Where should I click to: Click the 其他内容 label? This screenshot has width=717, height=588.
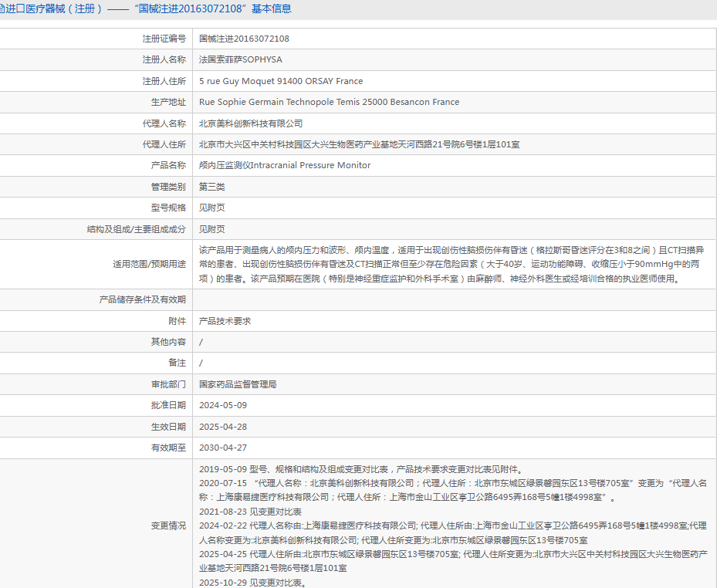pos(168,342)
